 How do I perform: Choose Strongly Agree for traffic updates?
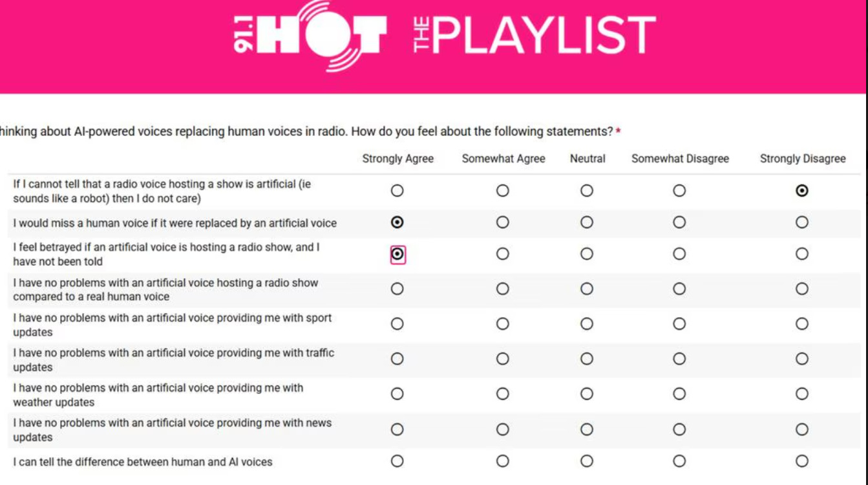click(x=397, y=359)
